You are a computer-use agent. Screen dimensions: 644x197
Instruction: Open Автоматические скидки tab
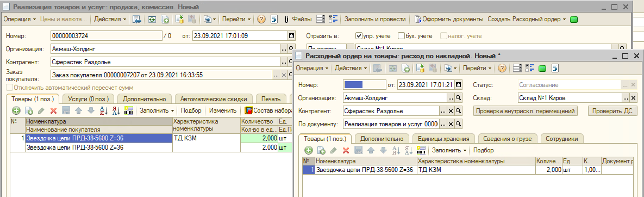[x=214, y=98]
